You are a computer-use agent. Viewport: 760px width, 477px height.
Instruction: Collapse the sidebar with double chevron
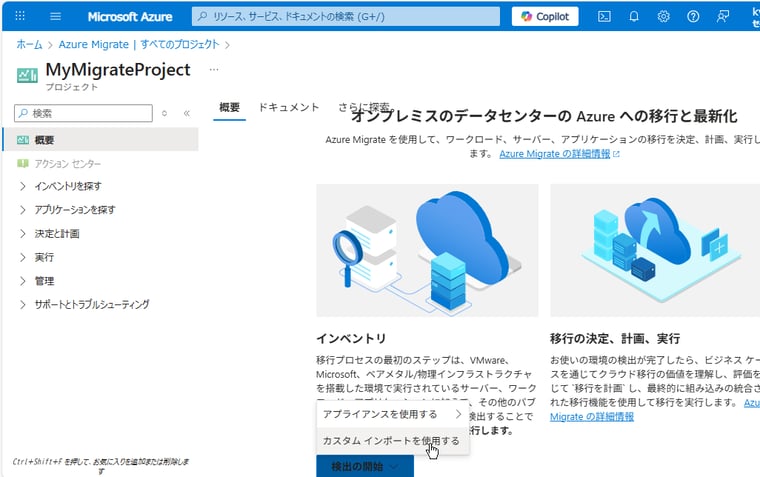pos(187,113)
